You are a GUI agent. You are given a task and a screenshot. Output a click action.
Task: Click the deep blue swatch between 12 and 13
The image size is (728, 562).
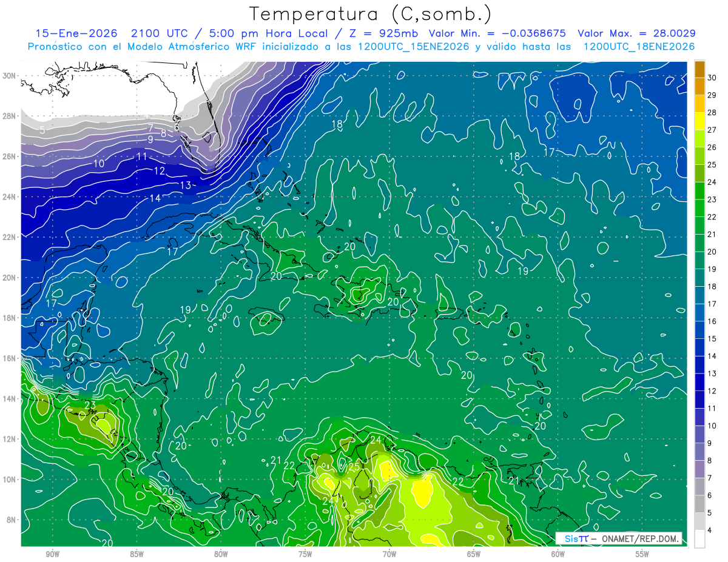(699, 382)
